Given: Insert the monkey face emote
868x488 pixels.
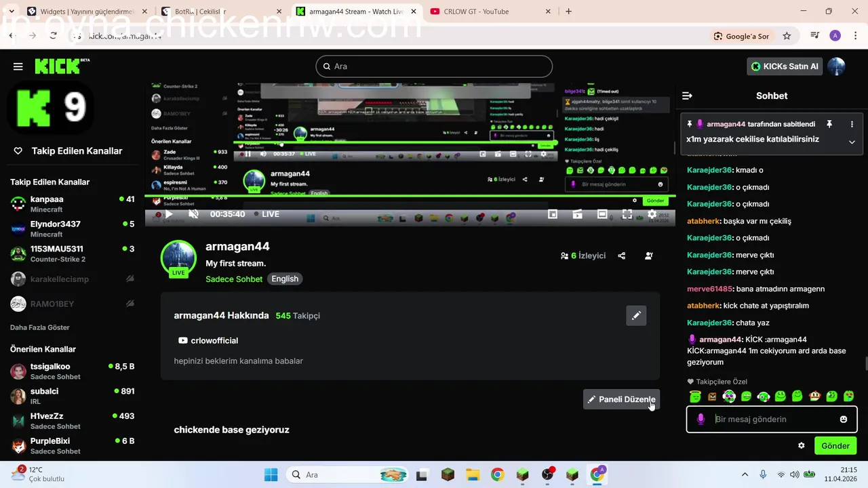Looking at the screenshot, I should [814, 396].
